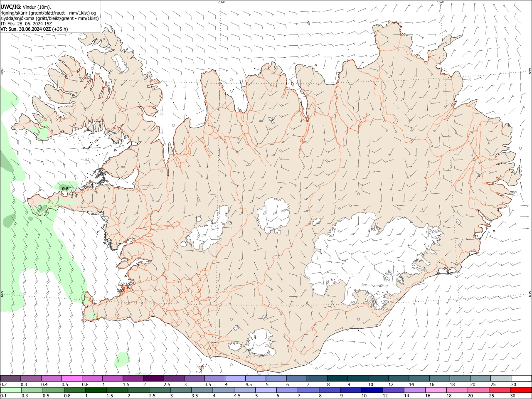The image size is (532, 399).
Task: Click the upper legend swatch labeled 0.2
Action: coord(11,379)
